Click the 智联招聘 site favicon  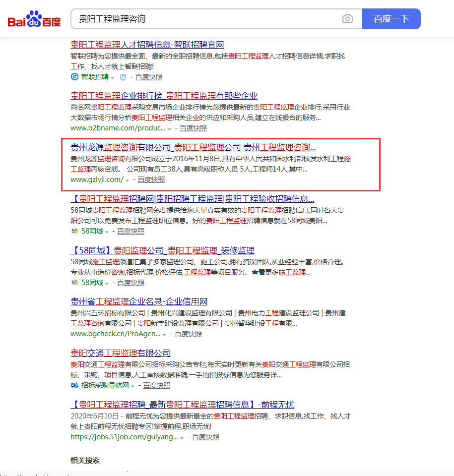click(x=75, y=77)
